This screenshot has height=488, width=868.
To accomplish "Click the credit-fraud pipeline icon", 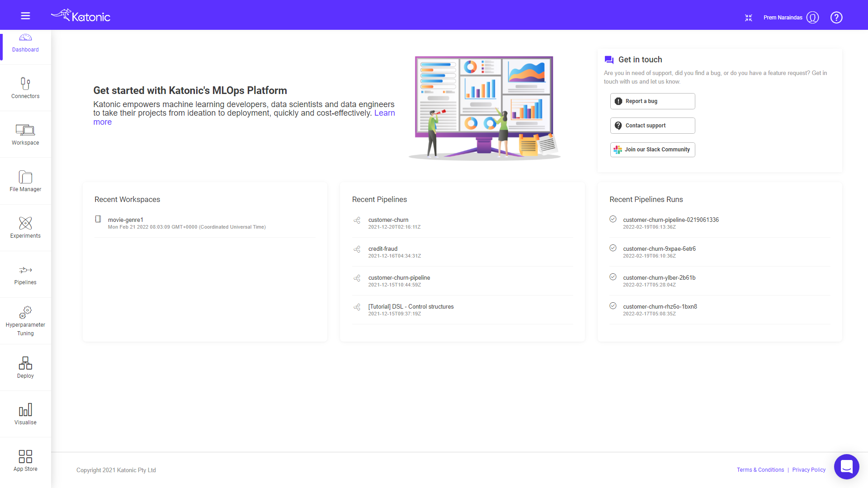I will pos(357,249).
